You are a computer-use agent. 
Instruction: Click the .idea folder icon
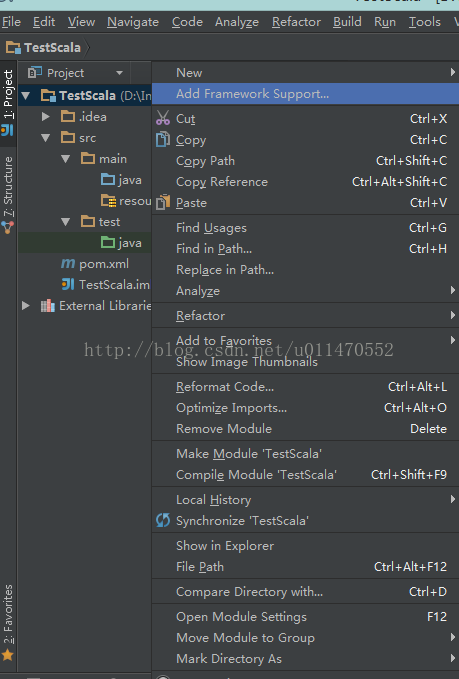(68, 116)
